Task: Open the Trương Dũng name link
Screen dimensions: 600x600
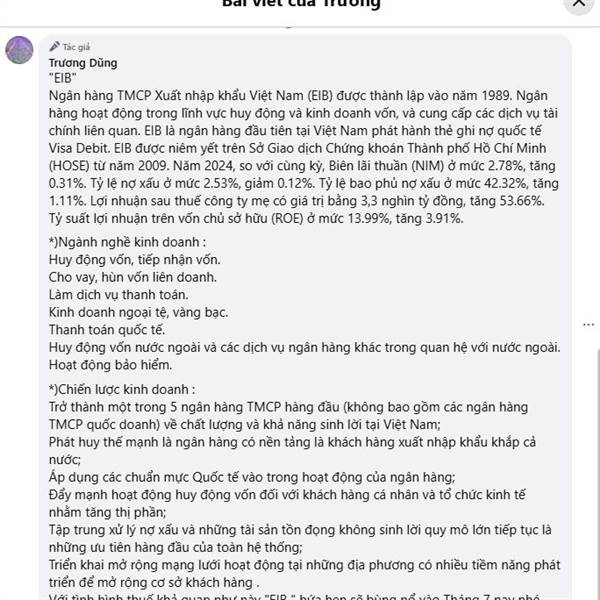Action: point(83,63)
